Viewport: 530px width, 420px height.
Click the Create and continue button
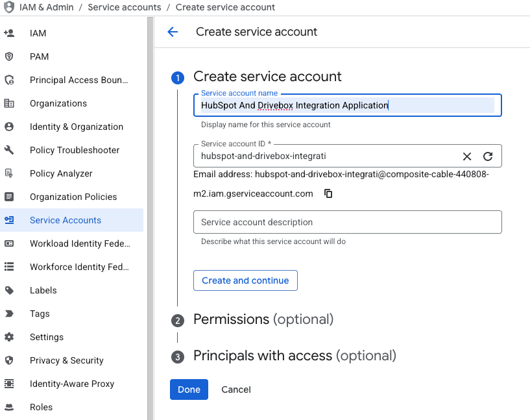245,280
